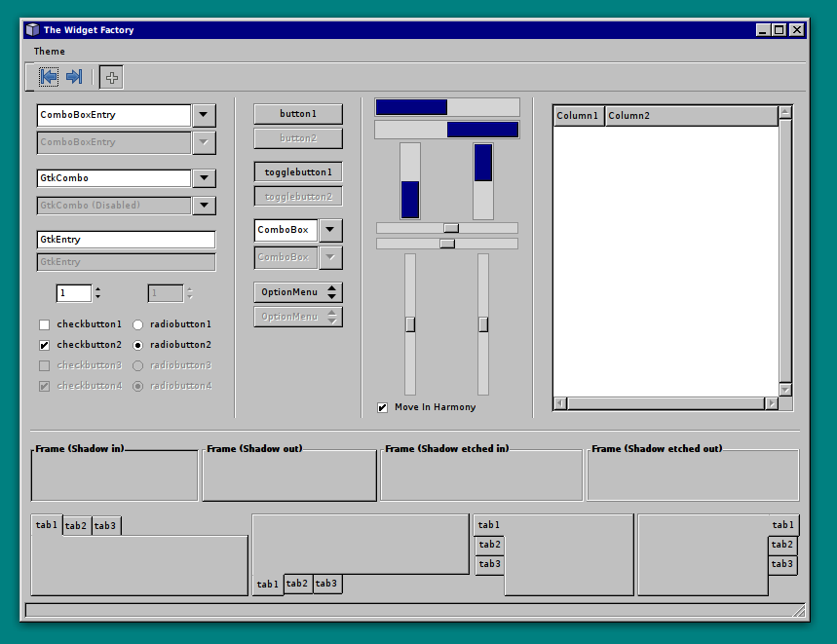Screen dimensions: 837x644
Task: Click the go-to-first arrow toolbar icon
Action: tap(49, 77)
